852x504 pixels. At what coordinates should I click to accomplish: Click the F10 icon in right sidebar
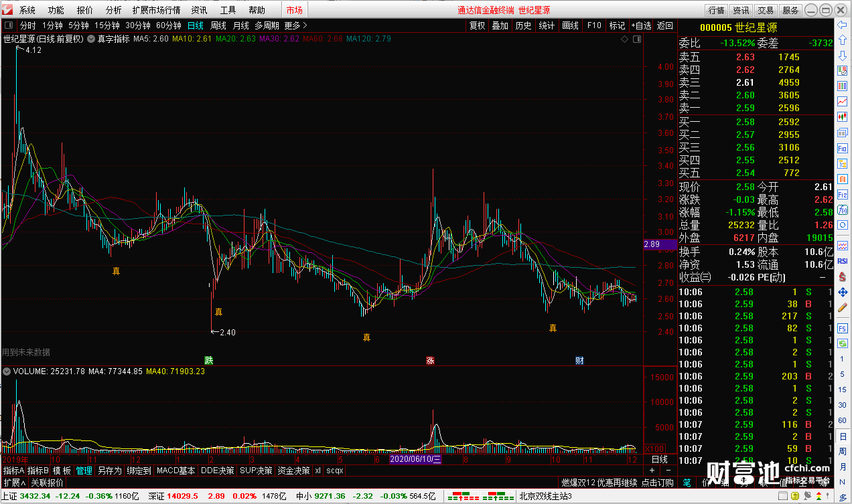[x=843, y=148]
